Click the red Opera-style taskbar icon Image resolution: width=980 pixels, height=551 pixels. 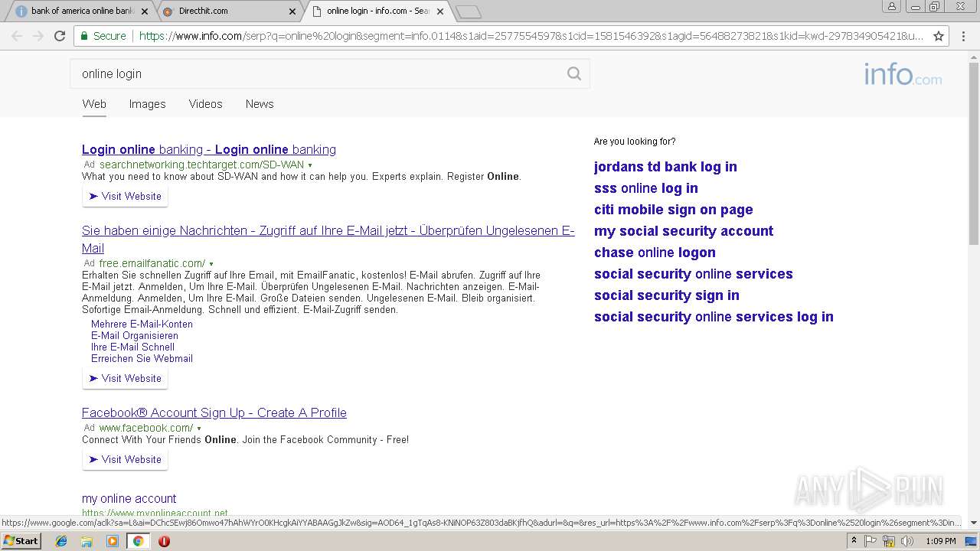(164, 541)
